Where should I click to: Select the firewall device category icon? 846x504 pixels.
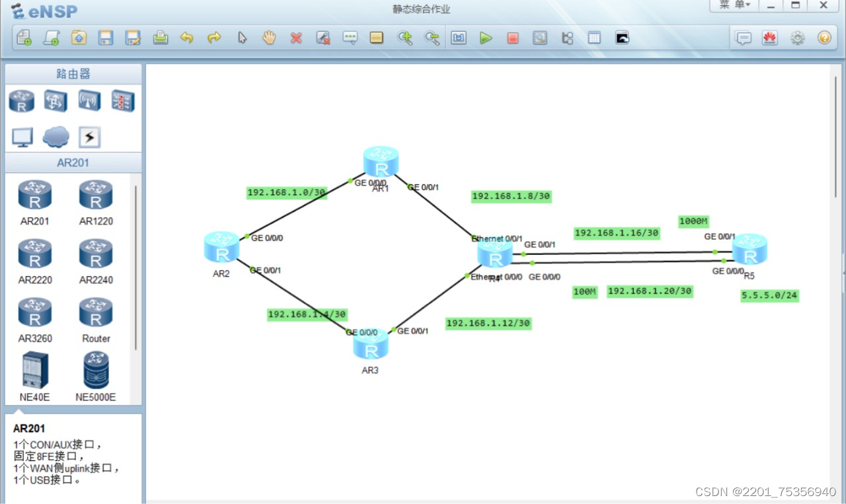(x=123, y=101)
